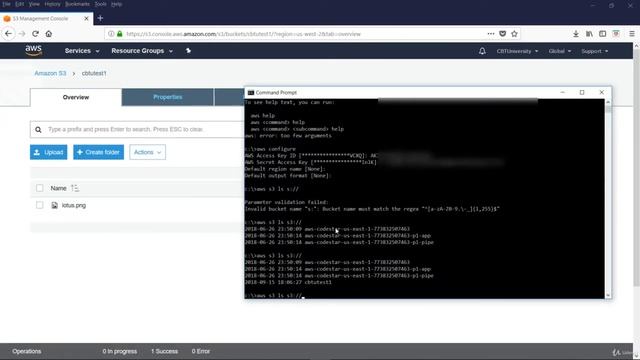Image resolution: width=640 pixels, height=360 pixels.
Task: Open the History menu
Action: tap(52, 4)
